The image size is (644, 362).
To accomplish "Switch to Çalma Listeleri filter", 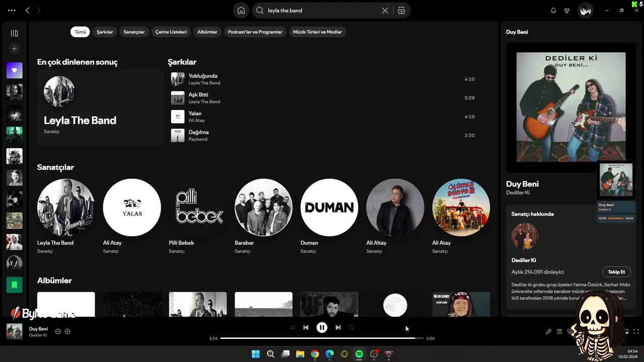I will coord(171,32).
